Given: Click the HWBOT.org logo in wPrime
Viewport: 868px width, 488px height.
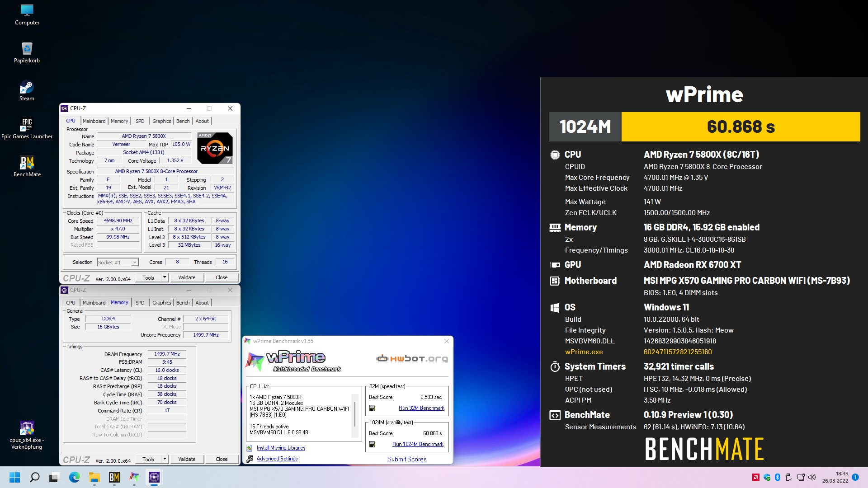Looking at the screenshot, I should tap(412, 359).
